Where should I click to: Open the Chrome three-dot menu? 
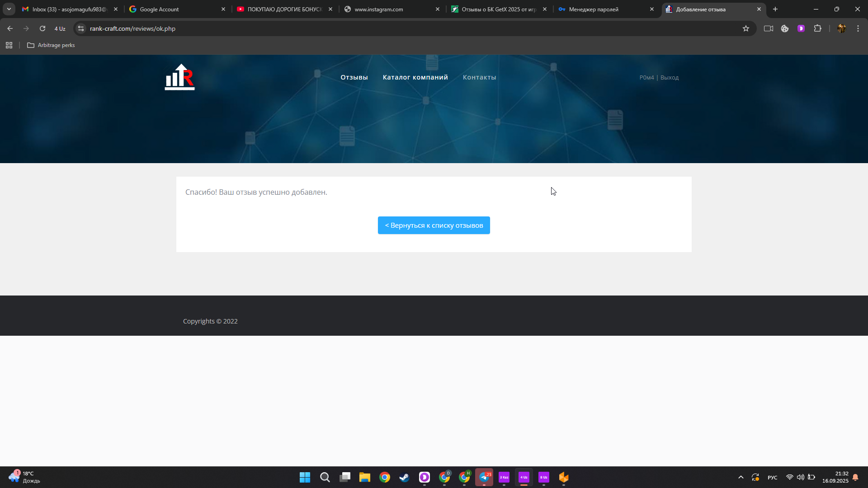[x=858, y=28]
